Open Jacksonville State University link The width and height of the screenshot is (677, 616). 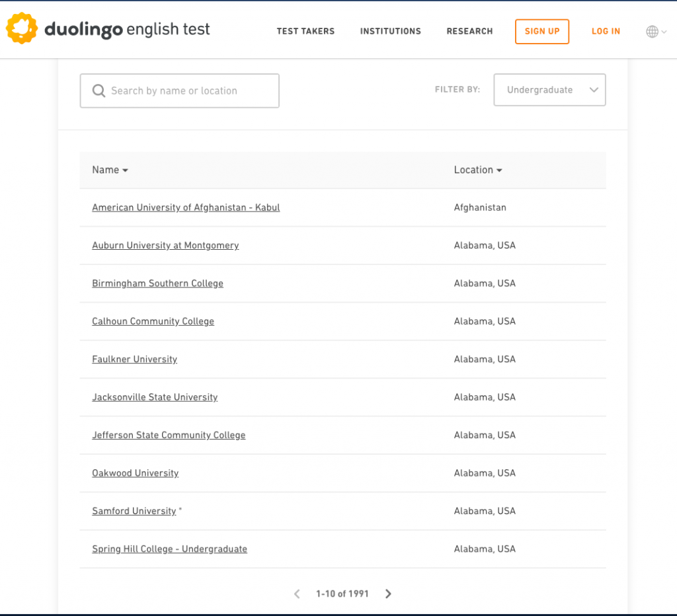[x=155, y=398]
